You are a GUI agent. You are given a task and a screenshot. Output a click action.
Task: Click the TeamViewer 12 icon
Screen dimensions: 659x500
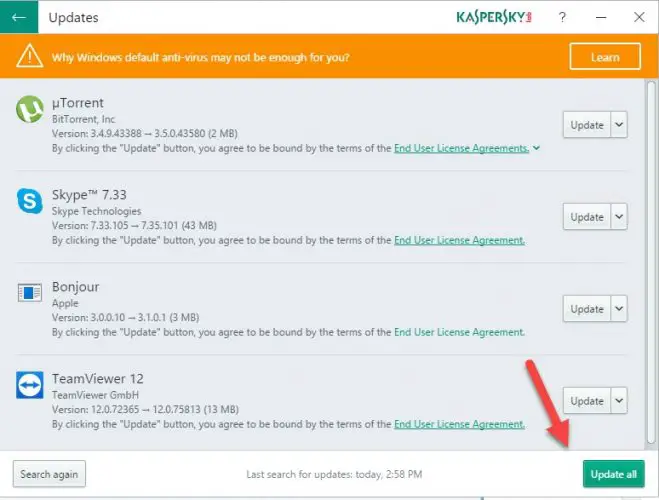pos(30,385)
